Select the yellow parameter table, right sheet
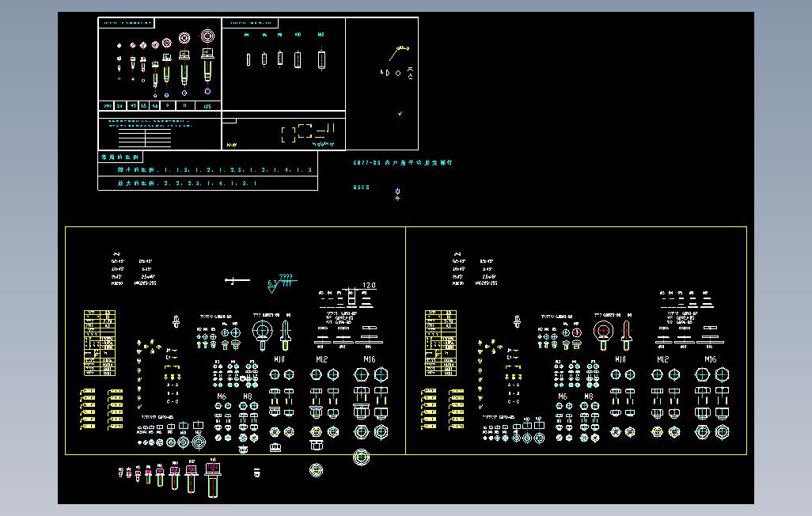Viewport: 812px width, 516px height. [x=441, y=343]
